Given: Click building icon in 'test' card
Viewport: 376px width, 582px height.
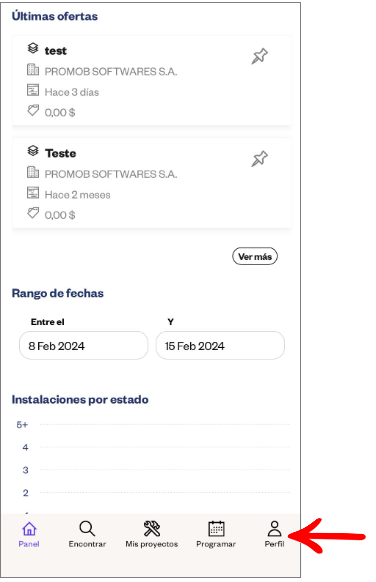Looking at the screenshot, I should point(33,69).
